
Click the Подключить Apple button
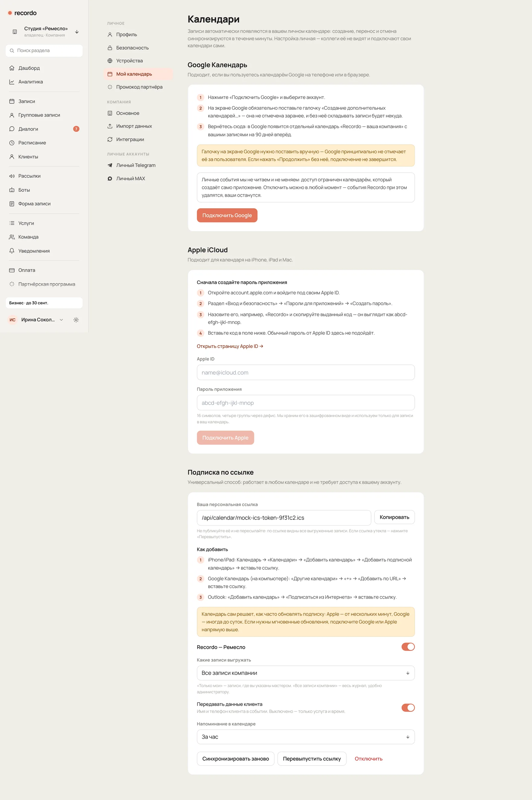[225, 438]
